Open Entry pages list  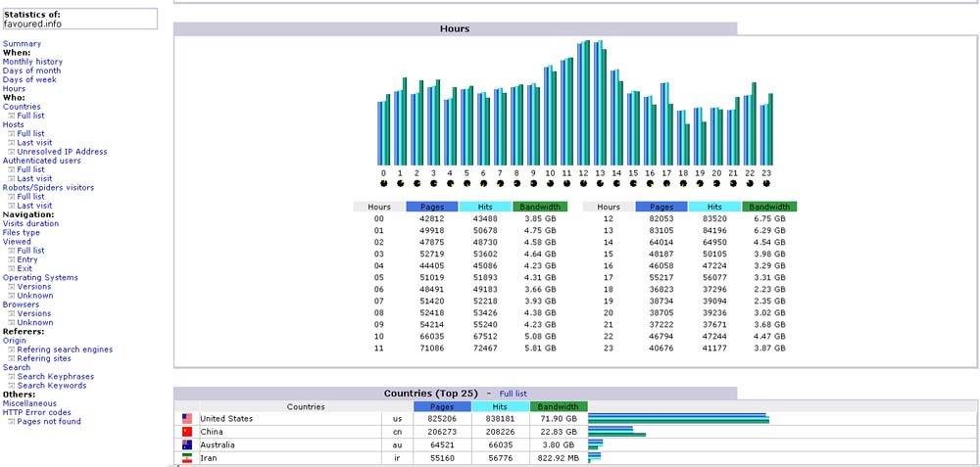(27, 259)
